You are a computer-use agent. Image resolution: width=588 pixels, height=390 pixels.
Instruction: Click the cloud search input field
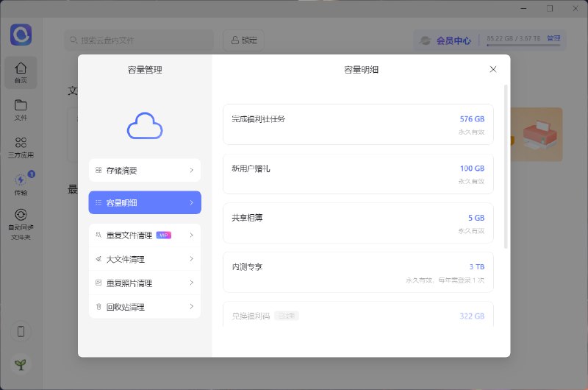coord(140,40)
